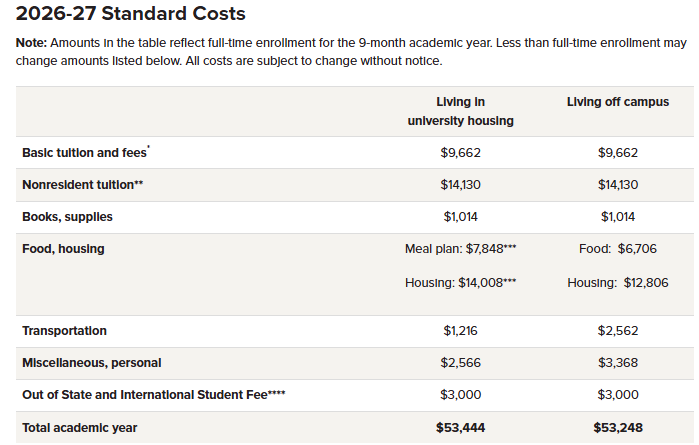Viewport: 699px width, 445px height.
Task: Click the "Food, housing" row label
Action: tap(63, 249)
